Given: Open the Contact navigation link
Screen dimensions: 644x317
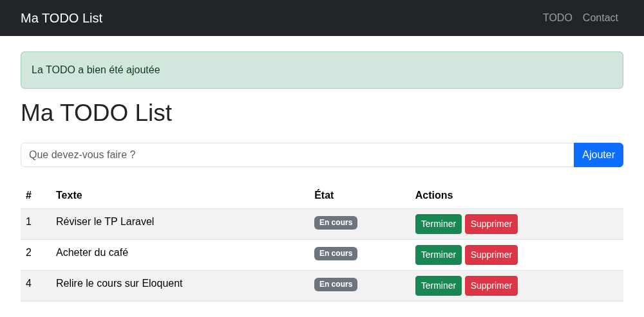Looking at the screenshot, I should pos(600,17).
